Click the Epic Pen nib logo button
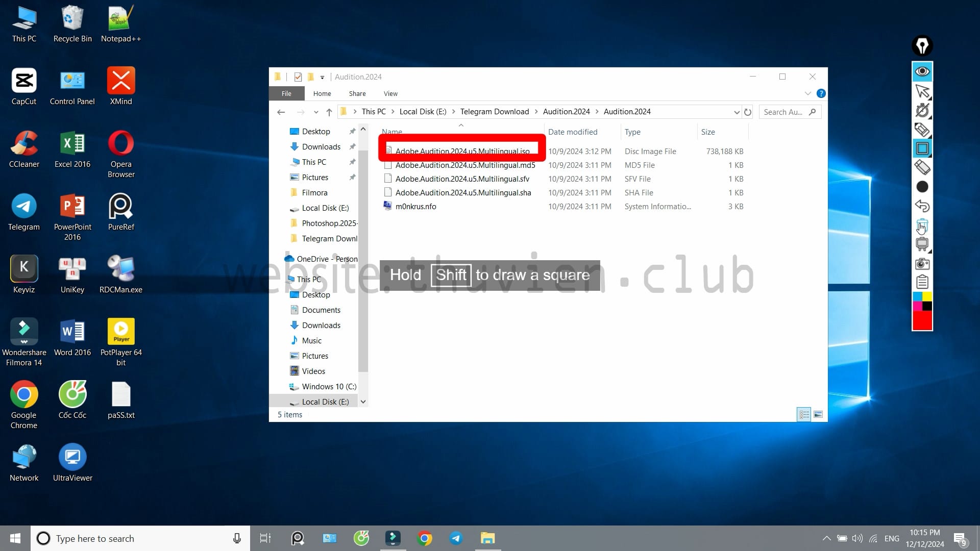 [922, 46]
